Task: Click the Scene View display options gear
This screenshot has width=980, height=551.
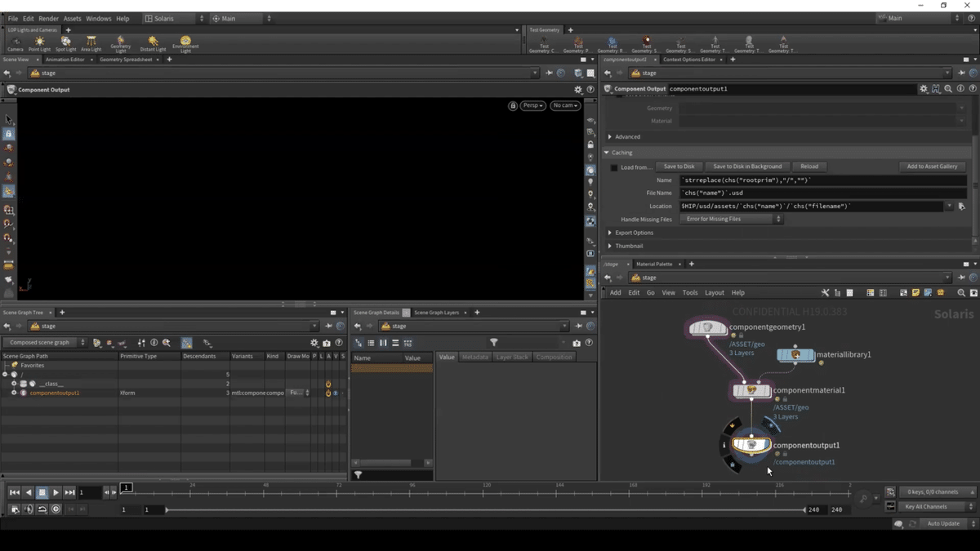Action: tap(578, 90)
